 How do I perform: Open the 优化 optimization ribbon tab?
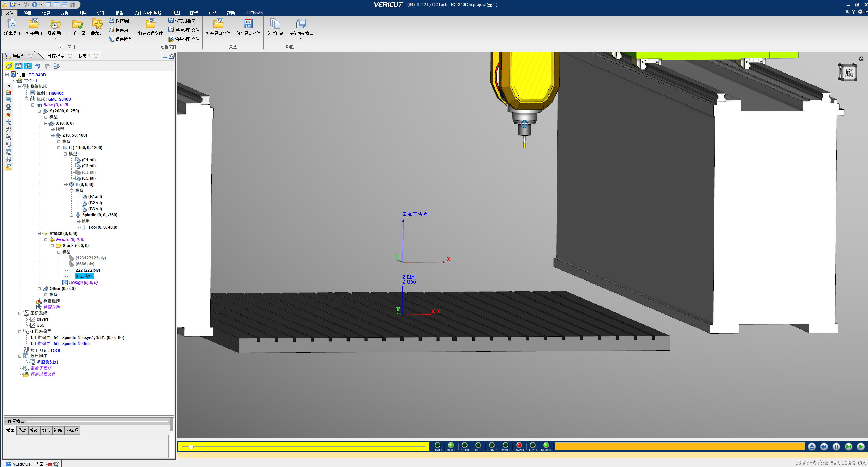(x=101, y=13)
